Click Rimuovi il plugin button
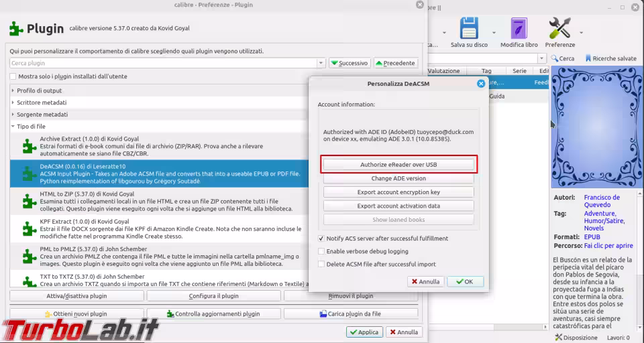 pyautogui.click(x=351, y=296)
